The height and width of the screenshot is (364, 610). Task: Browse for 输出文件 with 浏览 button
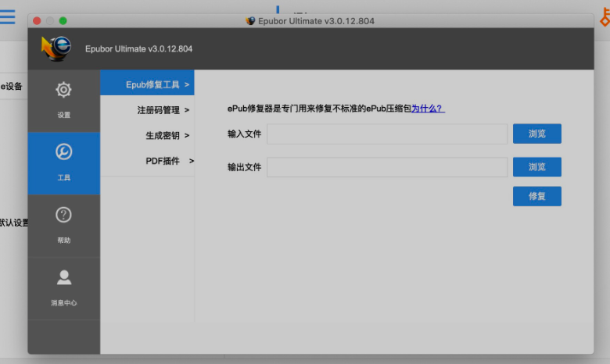click(536, 167)
